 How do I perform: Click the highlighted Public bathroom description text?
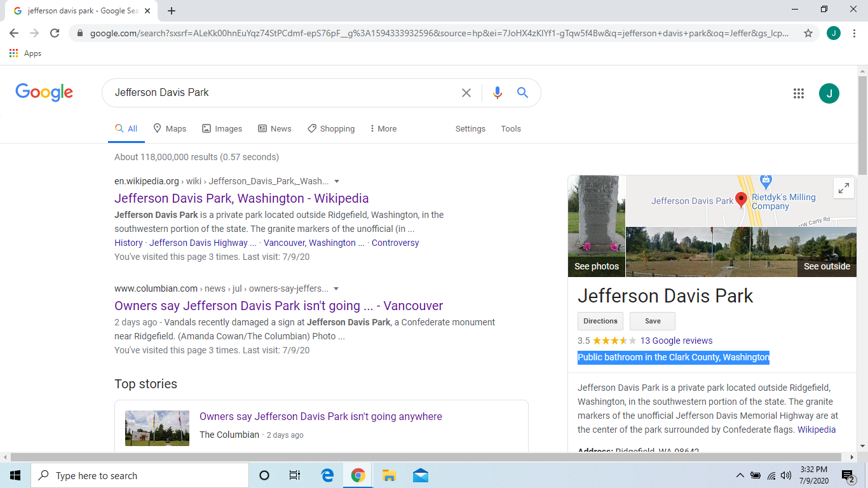point(674,357)
